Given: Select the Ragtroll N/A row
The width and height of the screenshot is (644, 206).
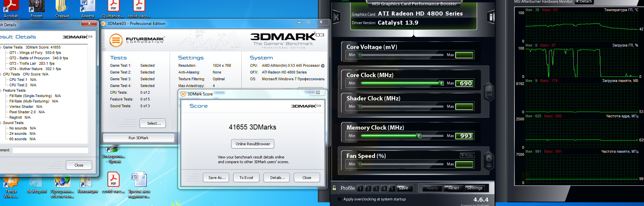Looking at the screenshot, I should click(20, 117).
